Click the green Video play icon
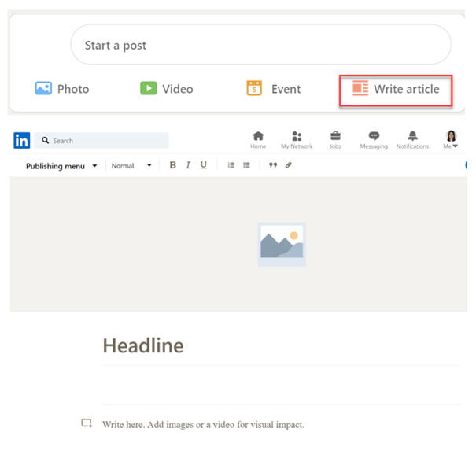Screen dimensions: 476x454 pyautogui.click(x=149, y=88)
